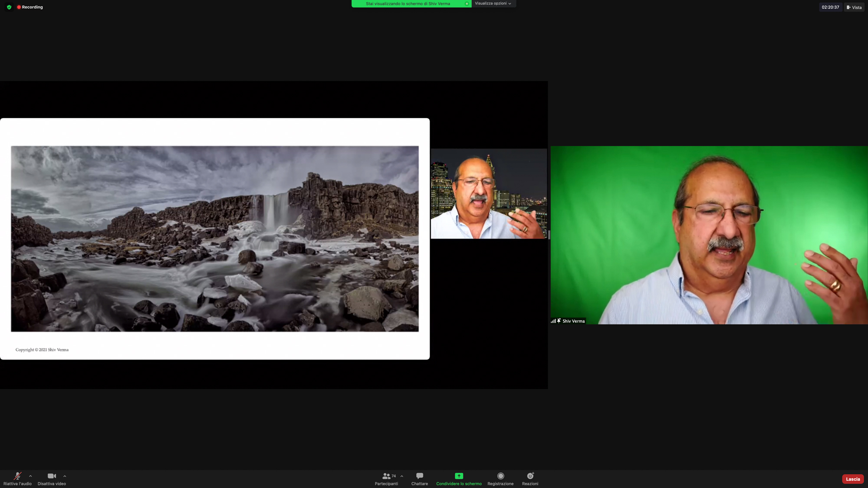
Task: Open the Vista view menu
Action: [x=854, y=7]
